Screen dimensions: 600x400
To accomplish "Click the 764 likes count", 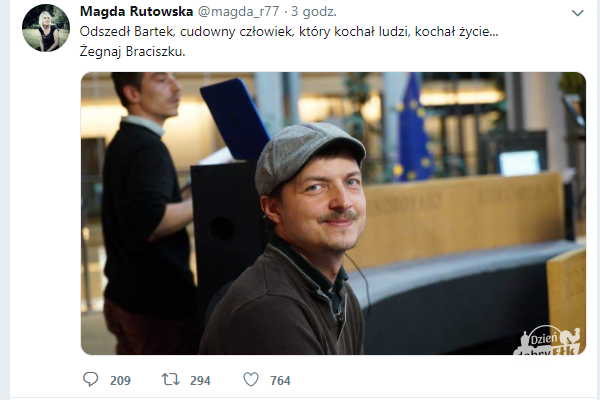I will pyautogui.click(x=280, y=380).
